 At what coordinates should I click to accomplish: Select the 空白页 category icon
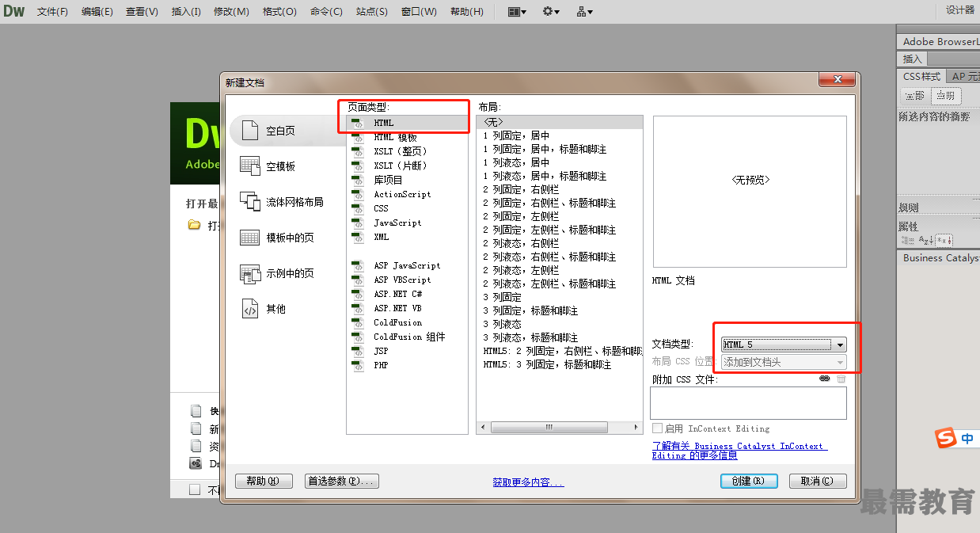pyautogui.click(x=249, y=131)
